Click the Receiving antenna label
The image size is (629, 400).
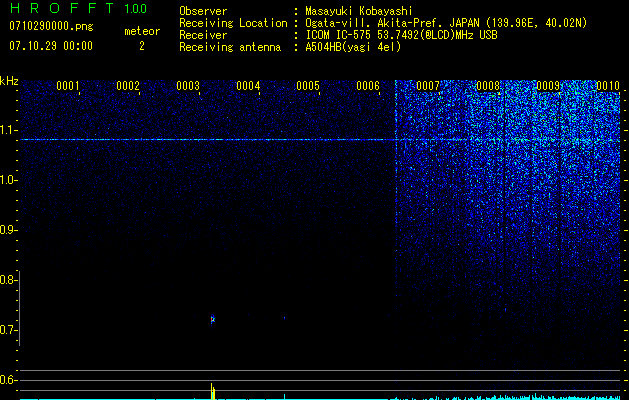[x=230, y=47]
